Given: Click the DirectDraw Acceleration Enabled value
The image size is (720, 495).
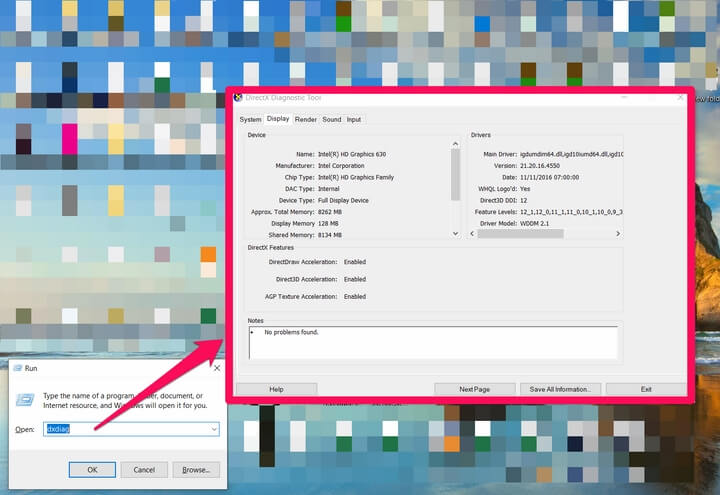Looking at the screenshot, I should (x=355, y=262).
